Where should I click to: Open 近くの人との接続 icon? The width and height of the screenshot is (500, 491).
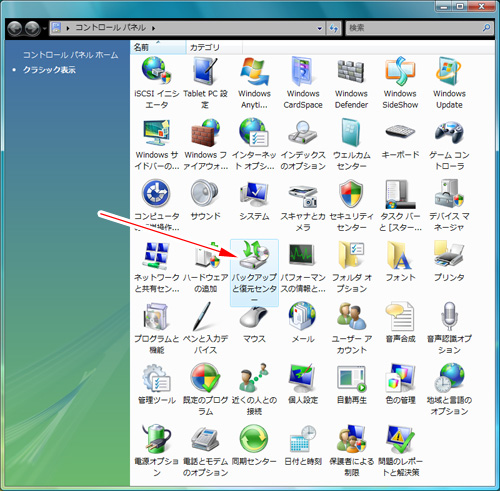pyautogui.click(x=254, y=378)
